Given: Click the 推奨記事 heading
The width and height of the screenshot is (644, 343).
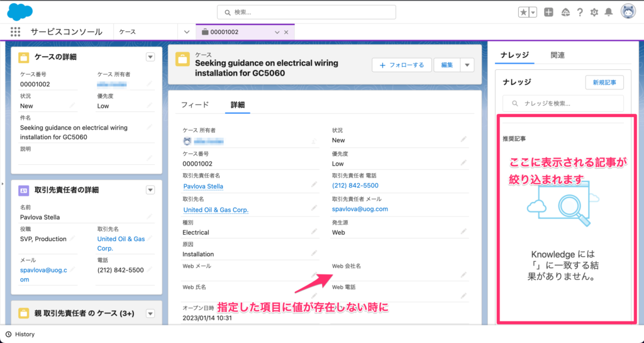Looking at the screenshot, I should click(514, 139).
